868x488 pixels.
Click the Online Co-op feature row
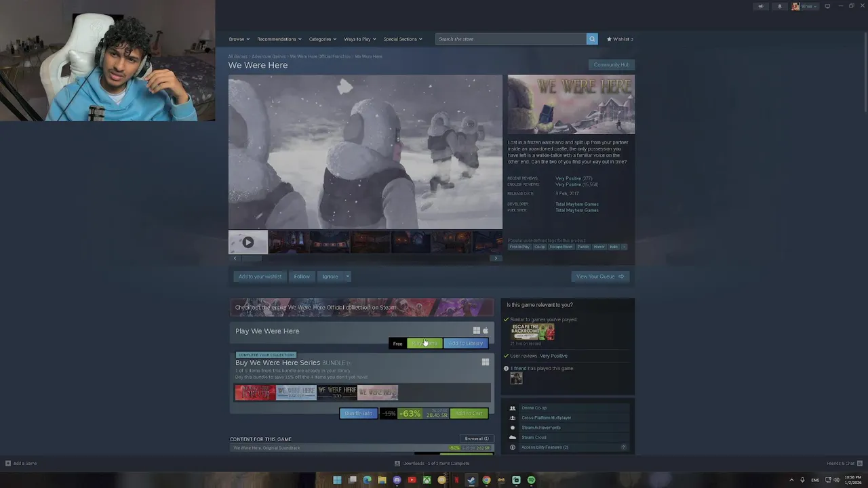coord(568,408)
